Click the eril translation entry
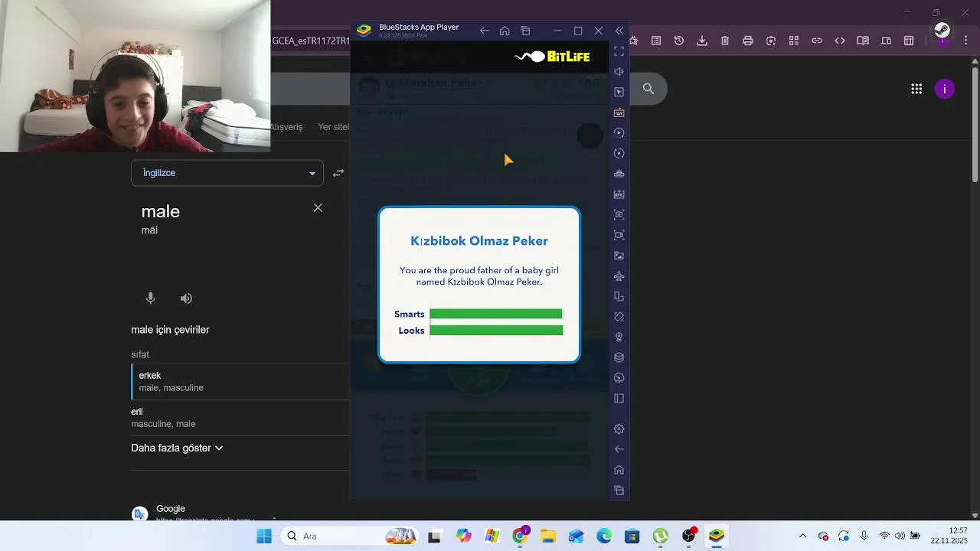This screenshot has height=551, width=980. (240, 418)
